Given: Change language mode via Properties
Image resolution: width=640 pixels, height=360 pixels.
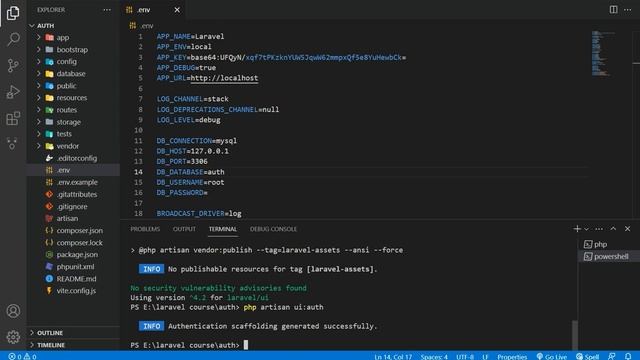Looking at the screenshot, I should pos(512,356).
